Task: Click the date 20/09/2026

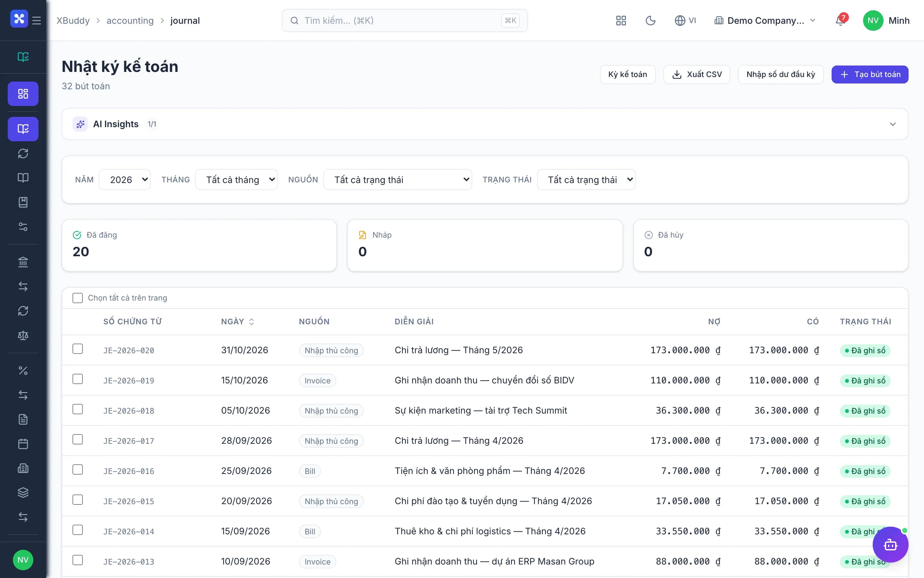Action: [x=246, y=501]
